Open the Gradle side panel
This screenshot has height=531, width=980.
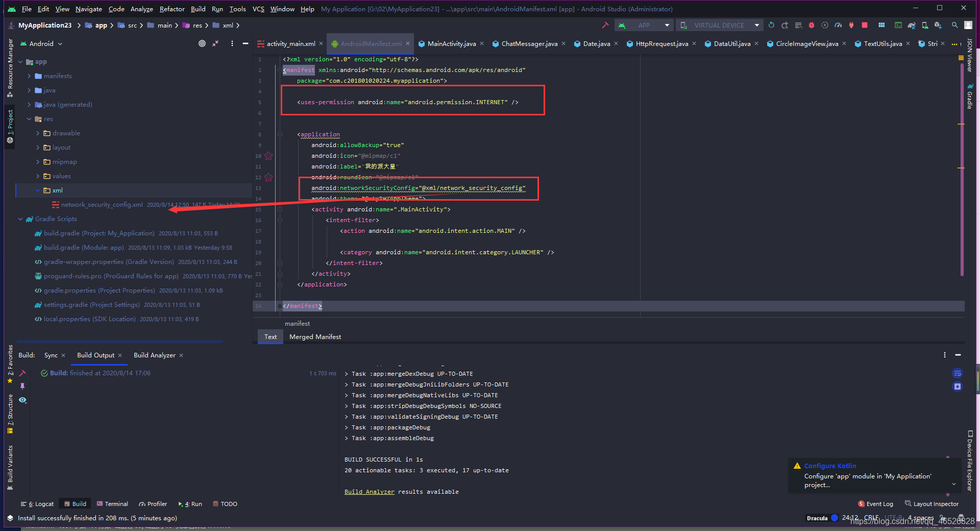[x=969, y=97]
